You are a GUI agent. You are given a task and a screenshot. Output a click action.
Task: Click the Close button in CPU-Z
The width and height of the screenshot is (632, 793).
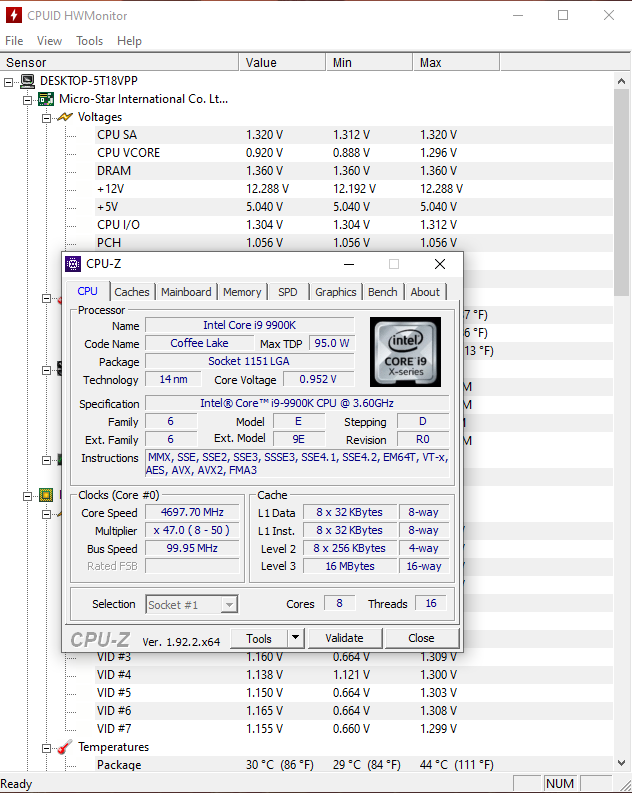tap(421, 638)
